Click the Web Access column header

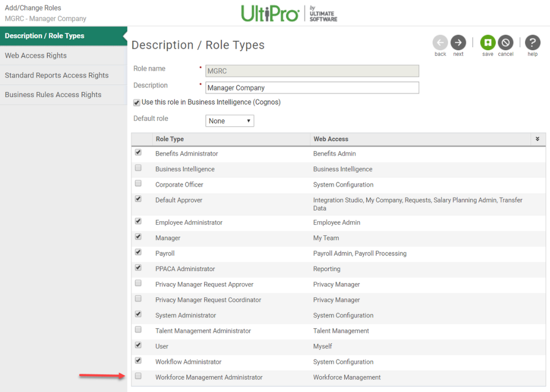pos(331,139)
